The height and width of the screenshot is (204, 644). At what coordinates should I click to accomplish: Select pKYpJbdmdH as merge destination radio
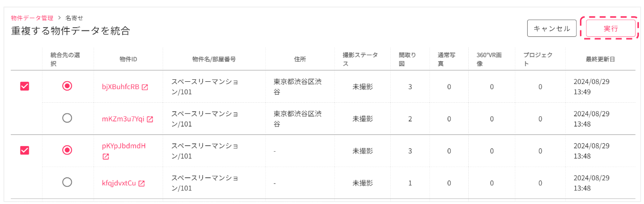67,150
